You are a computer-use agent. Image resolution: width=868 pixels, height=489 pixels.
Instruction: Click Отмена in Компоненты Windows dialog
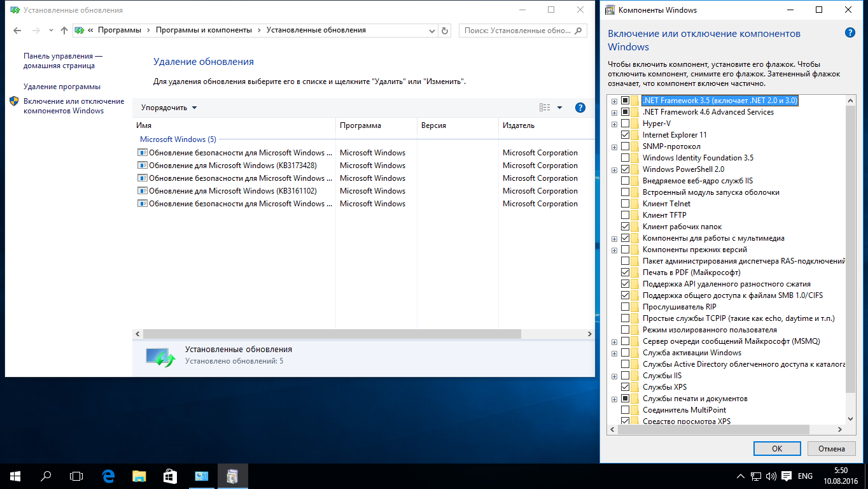(x=831, y=448)
